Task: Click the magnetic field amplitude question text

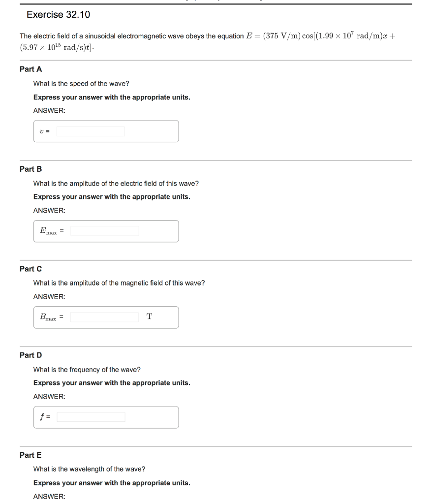Action: click(119, 283)
